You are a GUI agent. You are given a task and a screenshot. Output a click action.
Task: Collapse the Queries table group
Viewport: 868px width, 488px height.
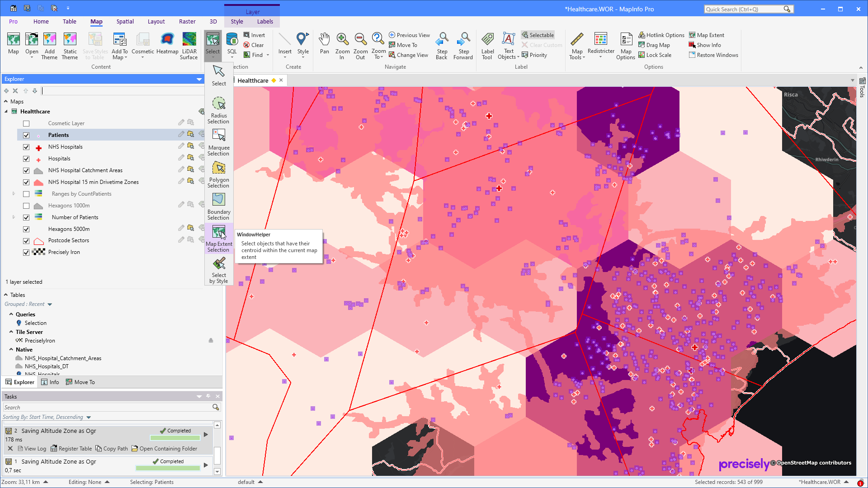[11, 314]
